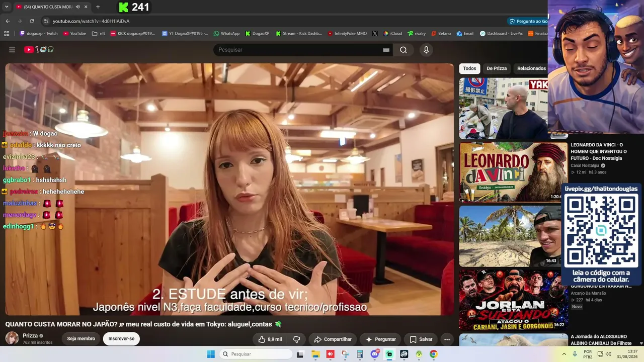The width and height of the screenshot is (644, 362).
Task: Like the video (8,9 mil)
Action: pyautogui.click(x=270, y=339)
